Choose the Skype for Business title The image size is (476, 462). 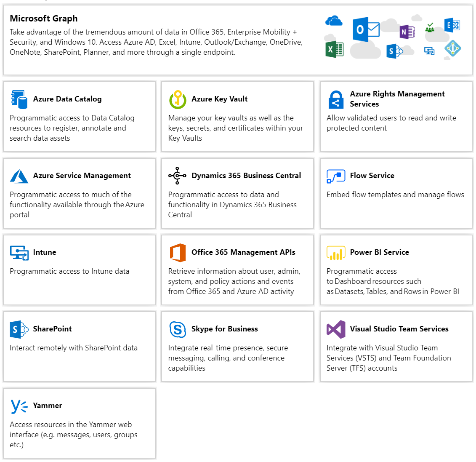point(225,329)
